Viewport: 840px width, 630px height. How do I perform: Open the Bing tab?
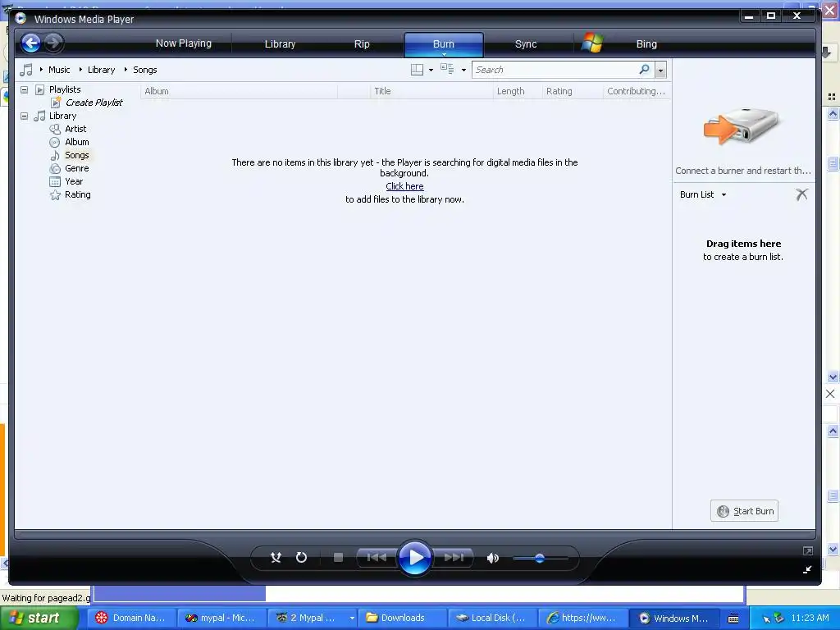point(646,44)
